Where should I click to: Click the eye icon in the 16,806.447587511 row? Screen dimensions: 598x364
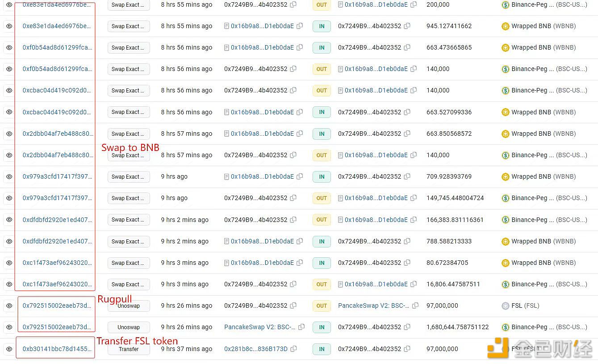tap(9, 285)
